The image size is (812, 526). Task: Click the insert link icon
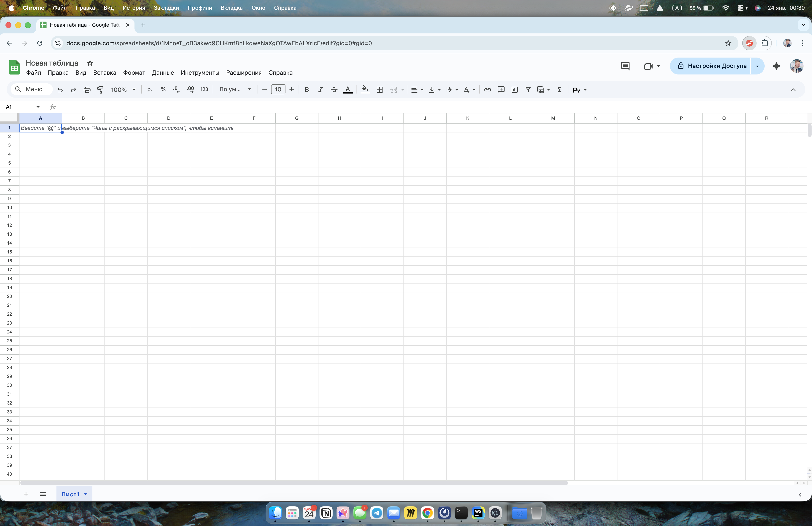[488, 90]
